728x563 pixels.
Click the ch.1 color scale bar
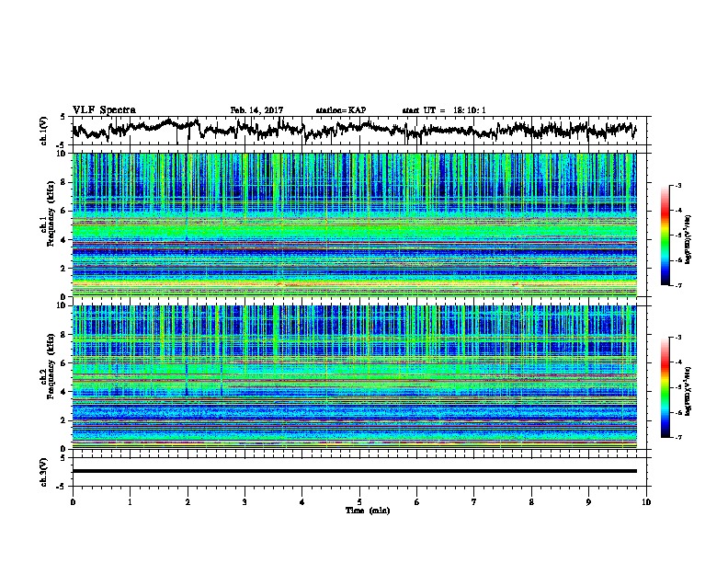(x=665, y=236)
